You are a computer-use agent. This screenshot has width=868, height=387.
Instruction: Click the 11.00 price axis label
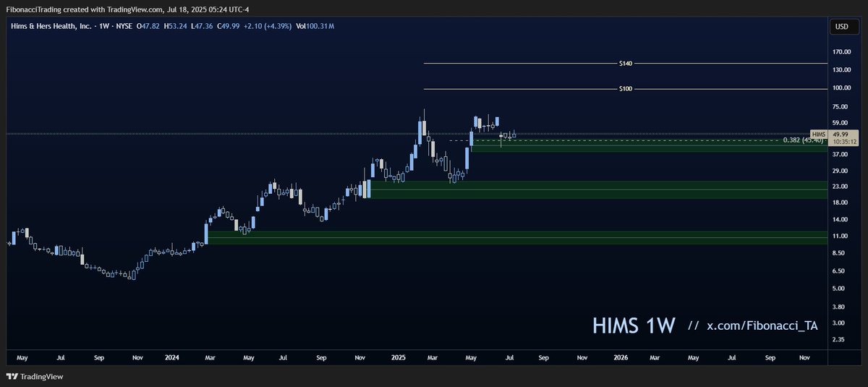tap(840, 237)
